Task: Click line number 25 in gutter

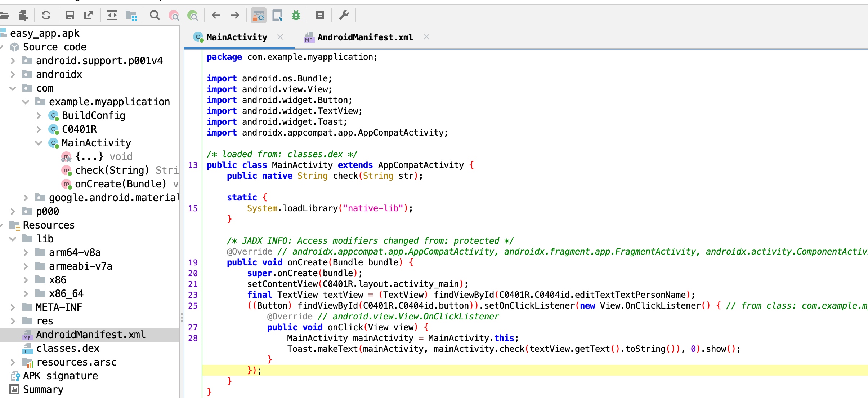Action: tap(193, 306)
